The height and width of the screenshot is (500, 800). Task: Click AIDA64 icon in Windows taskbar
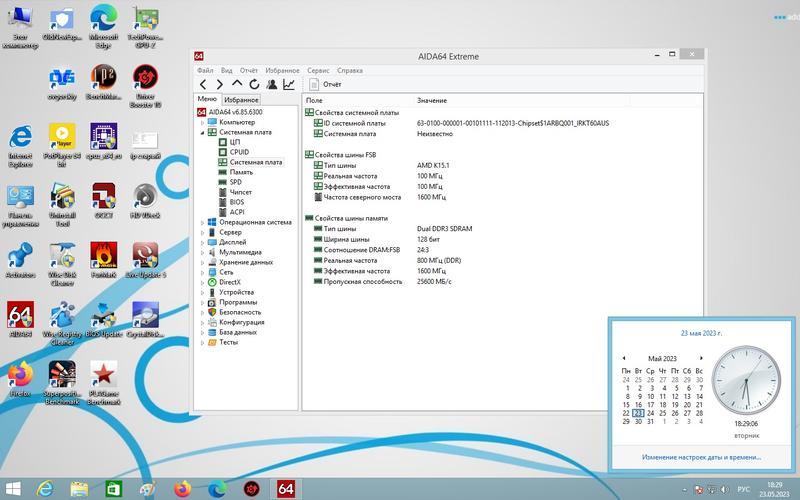click(x=285, y=488)
